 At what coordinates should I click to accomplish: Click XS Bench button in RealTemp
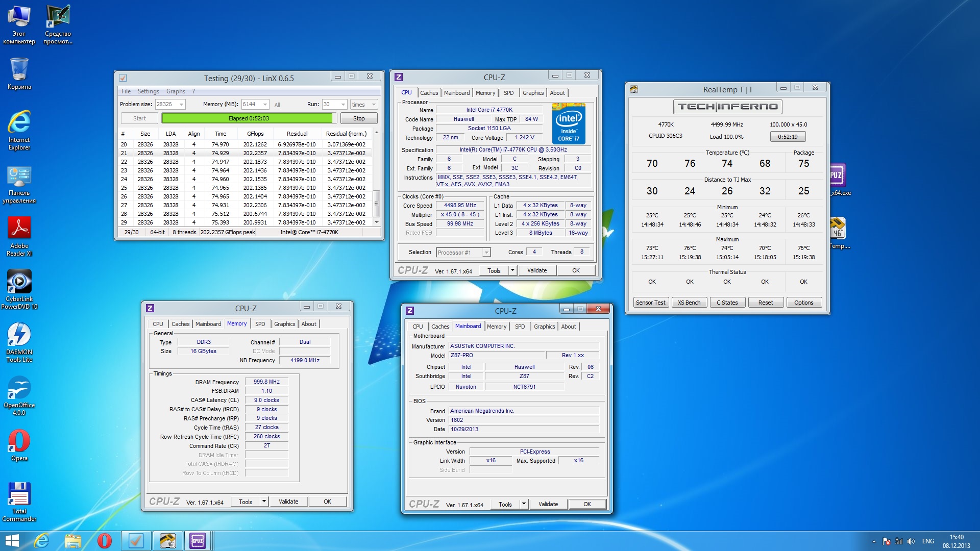point(689,303)
